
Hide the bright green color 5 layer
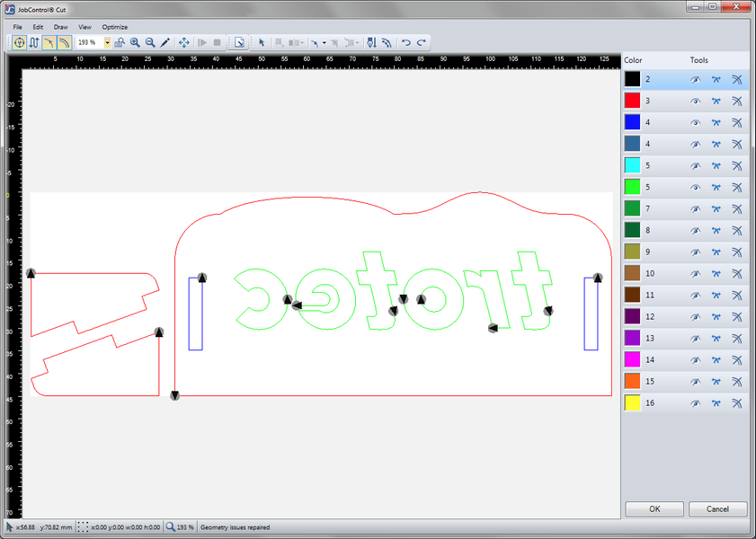tap(695, 188)
